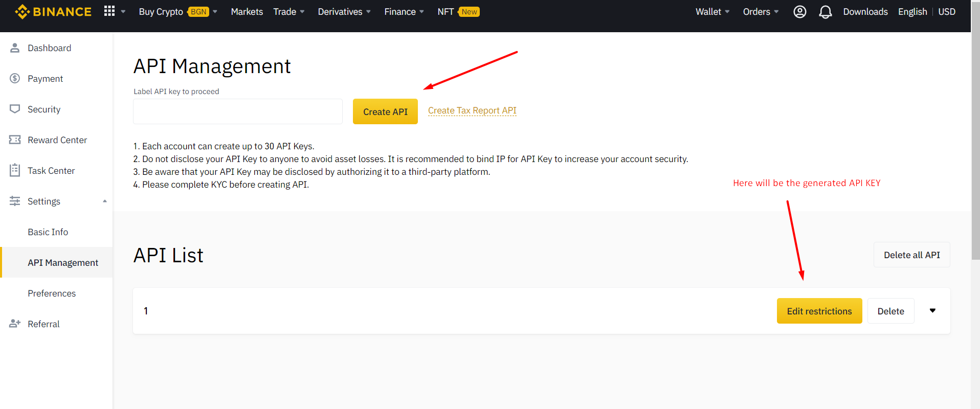The height and width of the screenshot is (409, 980).
Task: Expand the Buy Crypto dropdown
Action: point(215,12)
